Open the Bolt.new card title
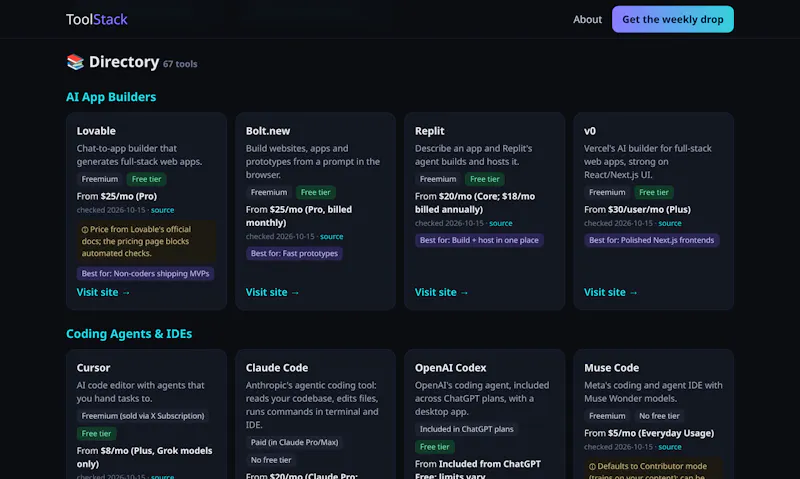This screenshot has height=479, width=800. pos(268,131)
